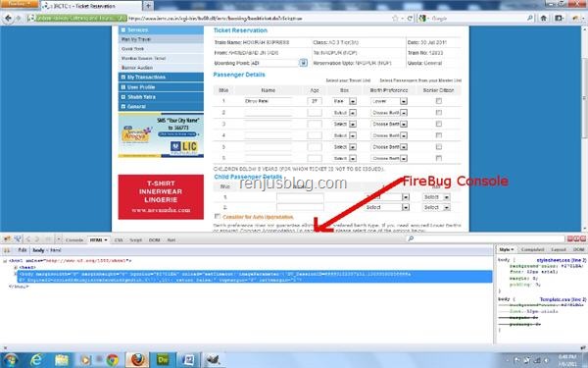Screen dimensions: 588x368
Task: Launch Internet Explorer from taskbar
Action: click(x=36, y=360)
